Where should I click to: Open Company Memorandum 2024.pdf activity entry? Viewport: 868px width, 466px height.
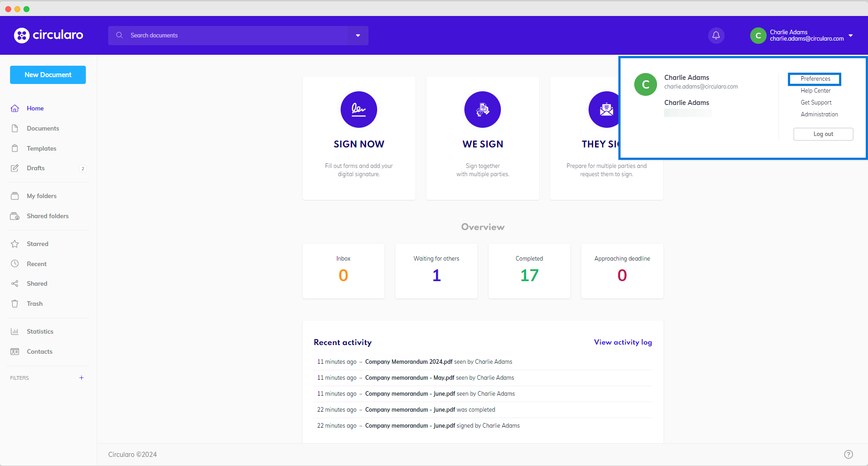click(x=408, y=362)
